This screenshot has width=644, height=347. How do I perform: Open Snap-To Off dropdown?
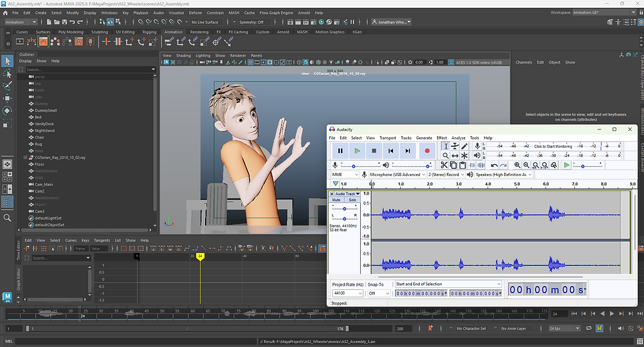(x=379, y=293)
